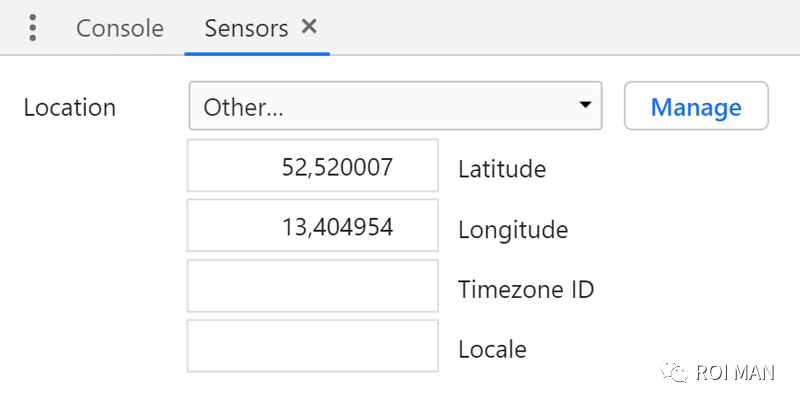The width and height of the screenshot is (800, 405).
Task: Click the Location dropdown arrow
Action: click(584, 107)
